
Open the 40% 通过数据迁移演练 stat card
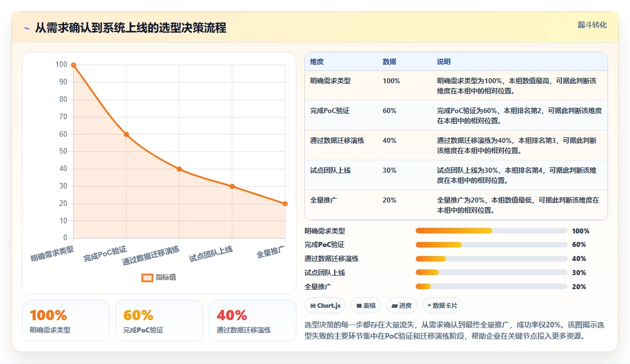point(253,321)
